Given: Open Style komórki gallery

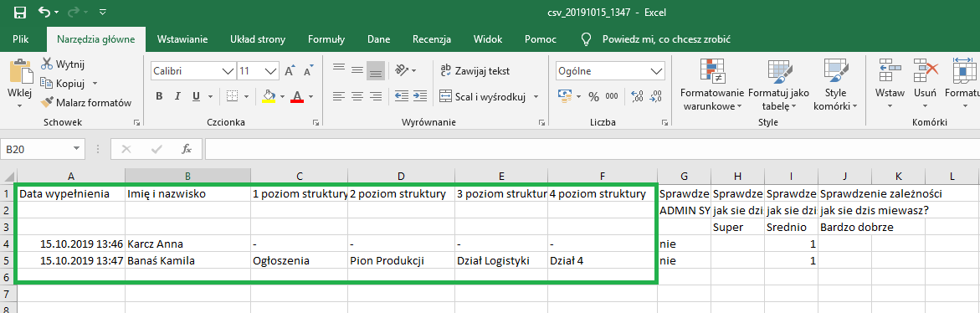Looking at the screenshot, I should (835, 85).
